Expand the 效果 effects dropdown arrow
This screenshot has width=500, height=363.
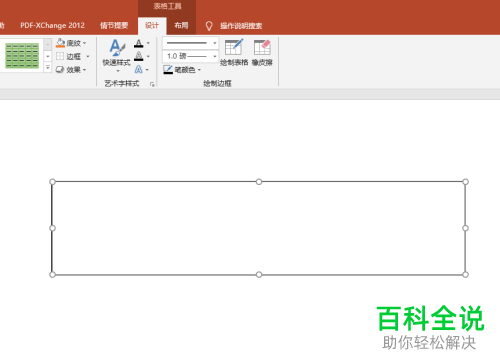coord(85,70)
